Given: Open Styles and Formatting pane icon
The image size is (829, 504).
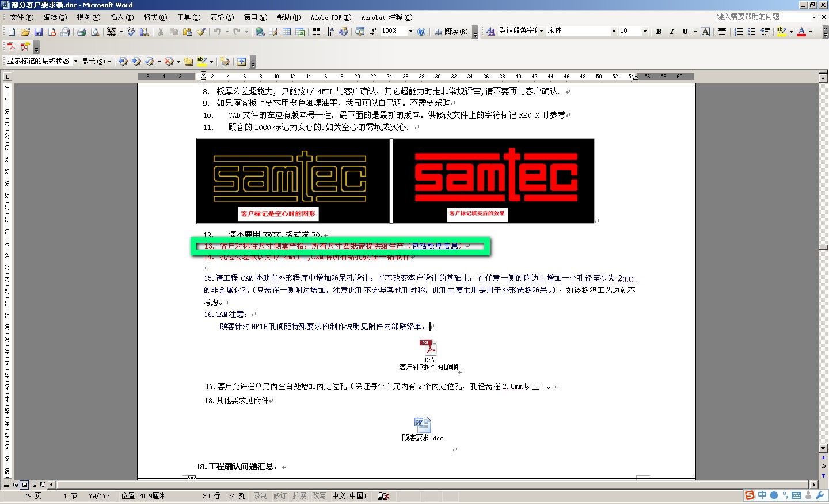Looking at the screenshot, I should (490, 32).
